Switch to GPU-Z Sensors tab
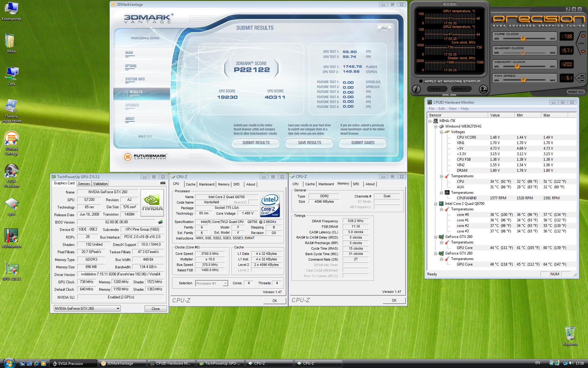Screen dimensions: 588x368 tap(84, 184)
